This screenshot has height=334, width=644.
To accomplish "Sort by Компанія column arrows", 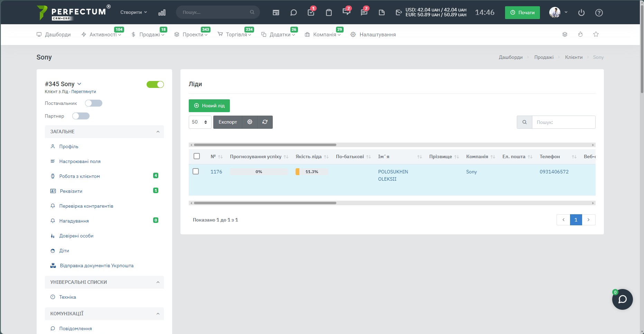I will pyautogui.click(x=493, y=157).
